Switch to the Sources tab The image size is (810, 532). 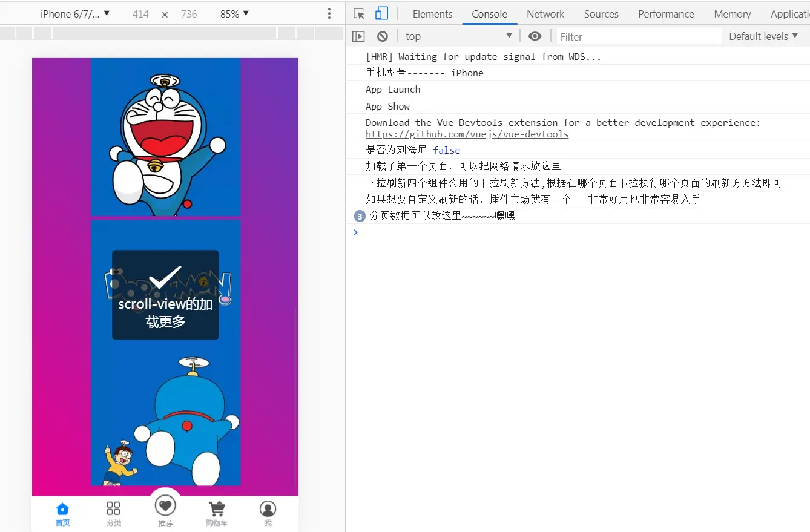coord(601,14)
